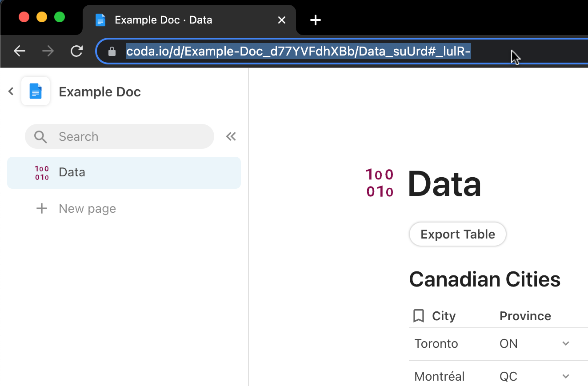
Task: Click the binary-code icon beside Data in sidebar
Action: tap(41, 172)
